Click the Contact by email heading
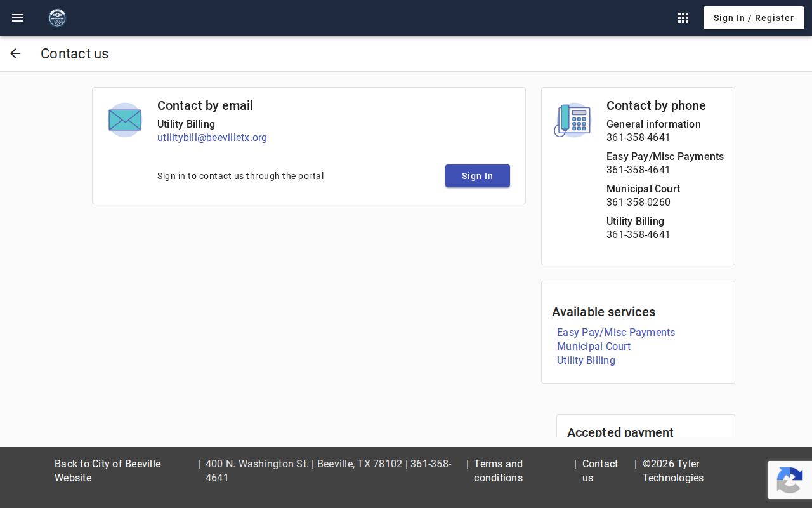The image size is (812, 508). tap(205, 105)
